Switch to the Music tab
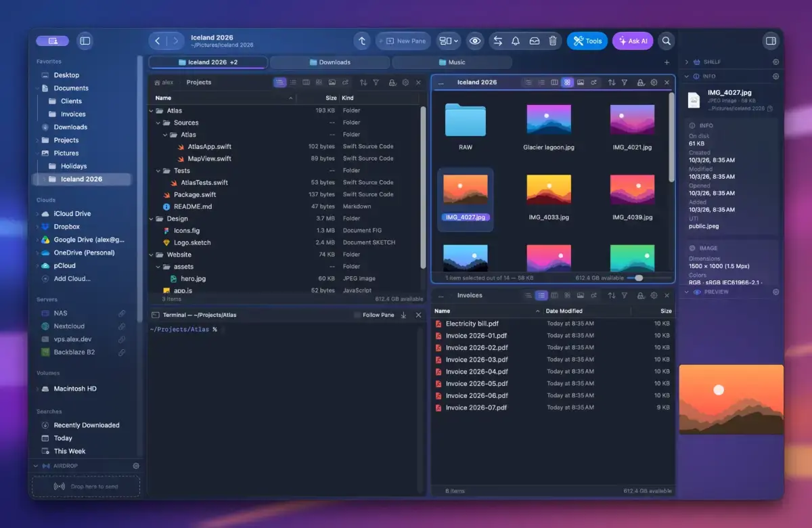Screen dimensions: 812x528 point(451,62)
